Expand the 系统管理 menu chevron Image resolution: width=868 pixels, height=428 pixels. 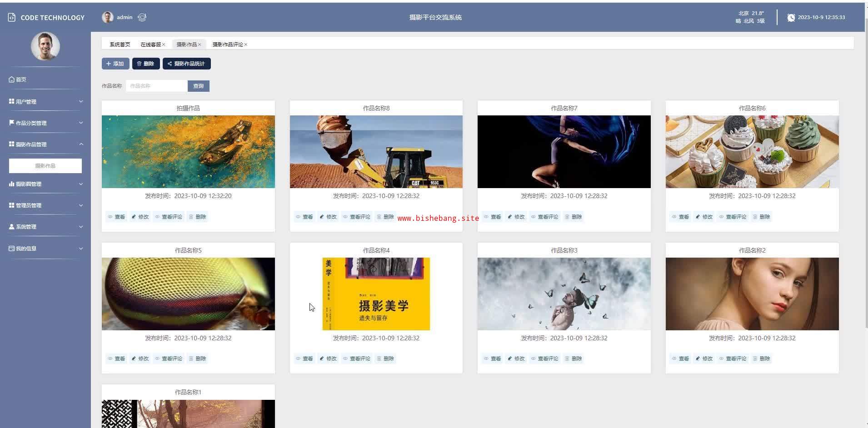coord(81,227)
